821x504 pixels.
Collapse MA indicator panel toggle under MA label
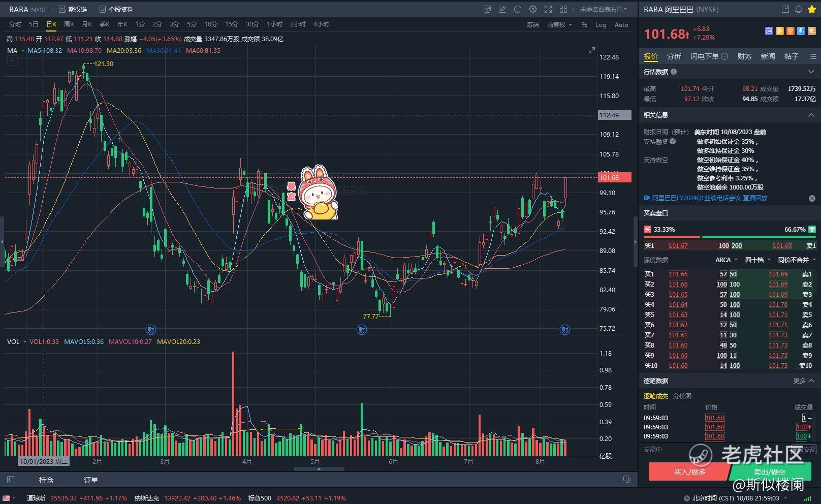coord(13,61)
